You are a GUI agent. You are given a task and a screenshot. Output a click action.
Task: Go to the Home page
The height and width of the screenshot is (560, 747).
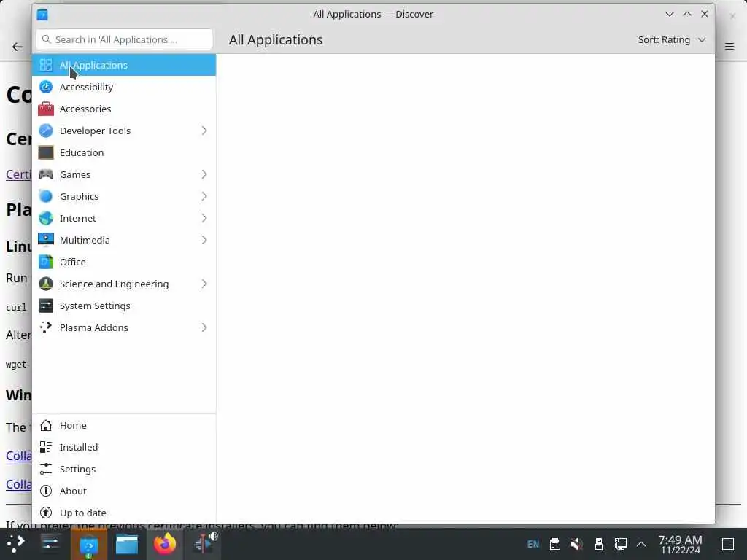pos(124,425)
